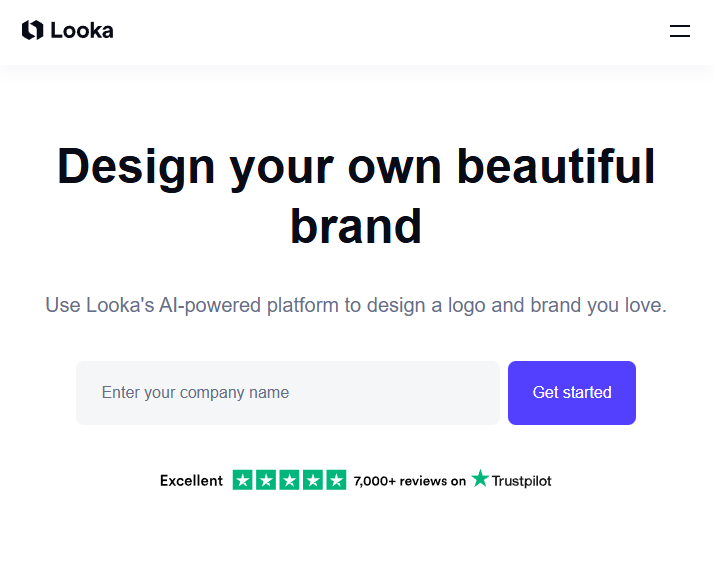Click the second green Trustpilot rating star
The height and width of the screenshot is (565, 714).
coord(266,480)
